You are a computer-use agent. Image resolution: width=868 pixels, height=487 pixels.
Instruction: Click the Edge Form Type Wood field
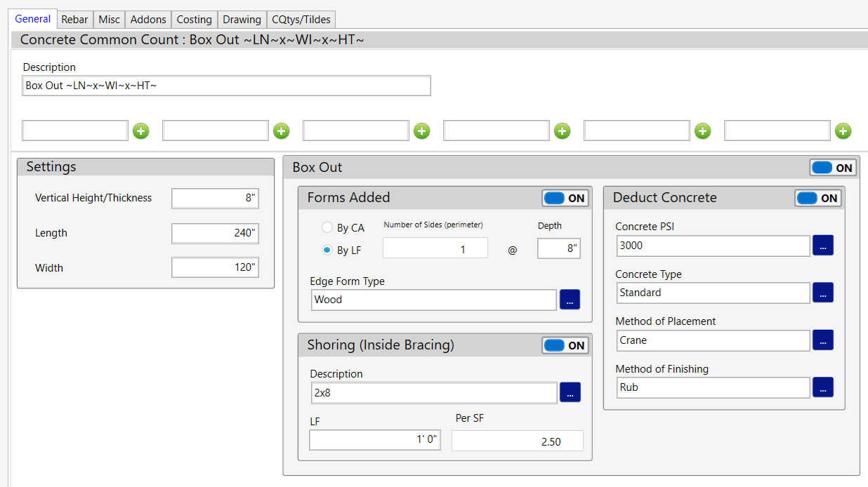(433, 300)
